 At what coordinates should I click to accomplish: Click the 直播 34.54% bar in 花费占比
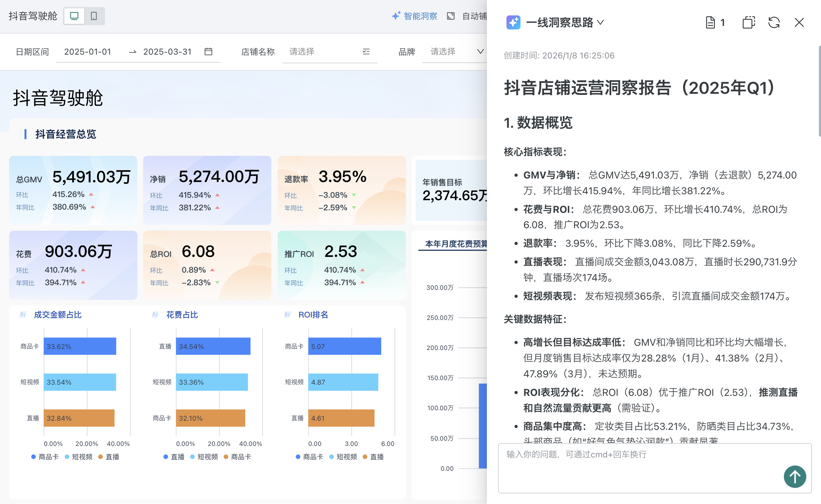tap(213, 346)
